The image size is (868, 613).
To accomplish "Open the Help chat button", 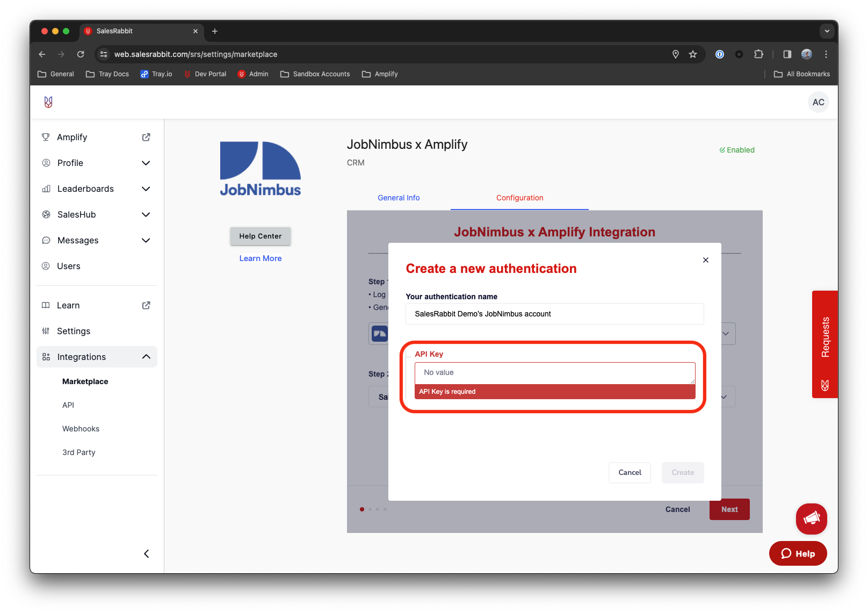I will pyautogui.click(x=798, y=553).
